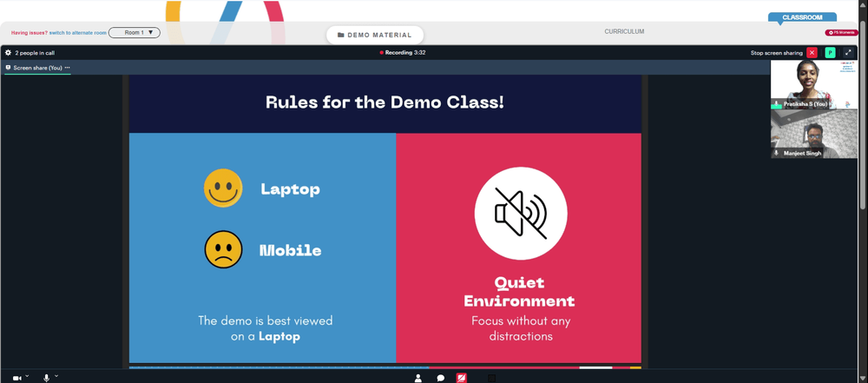Click the muted speaker icon on slide

[520, 213]
